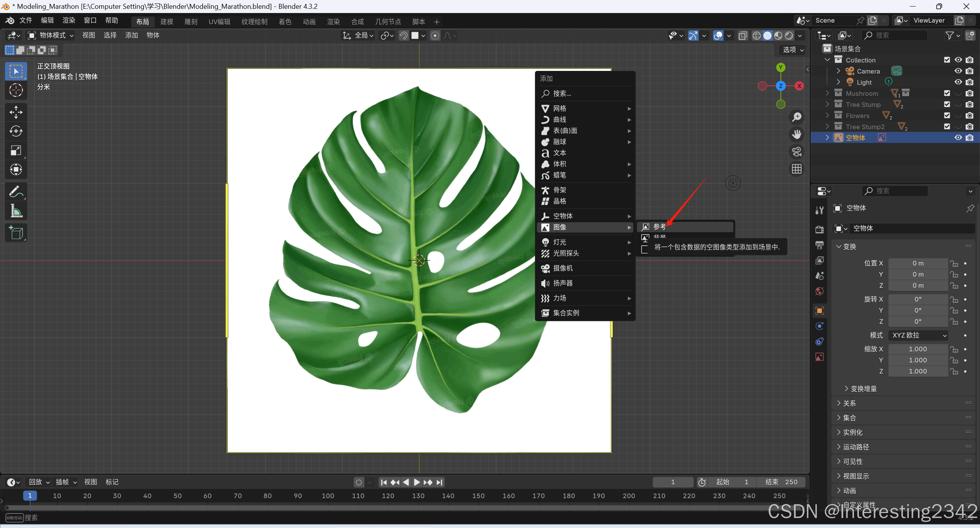
Task: Click the 缩放 X value field
Action: pyautogui.click(x=918, y=349)
